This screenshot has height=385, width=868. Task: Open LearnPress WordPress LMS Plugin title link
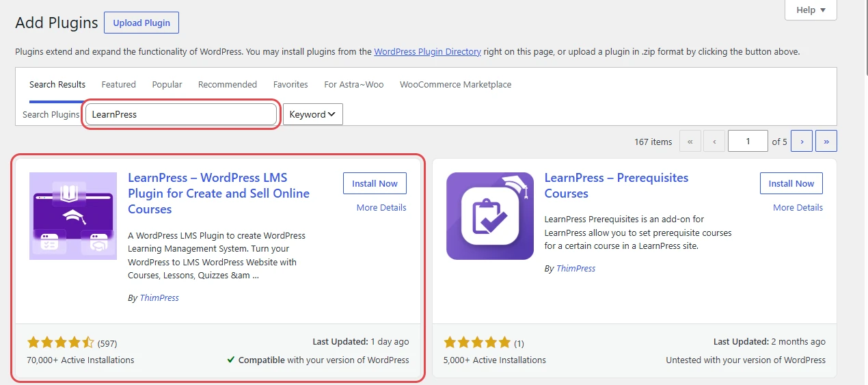click(x=219, y=194)
